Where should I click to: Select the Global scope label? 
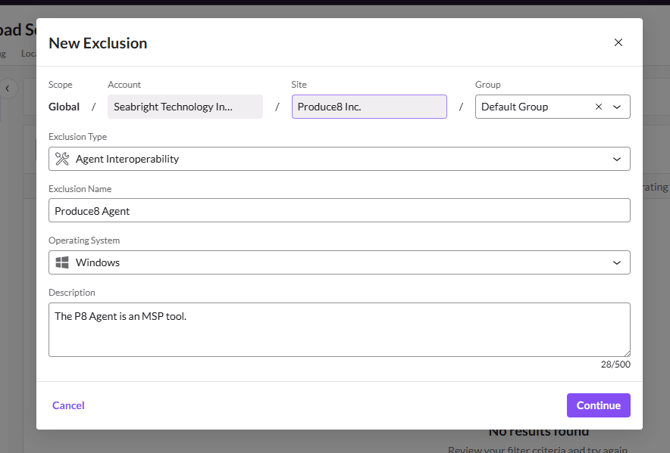coord(64,107)
